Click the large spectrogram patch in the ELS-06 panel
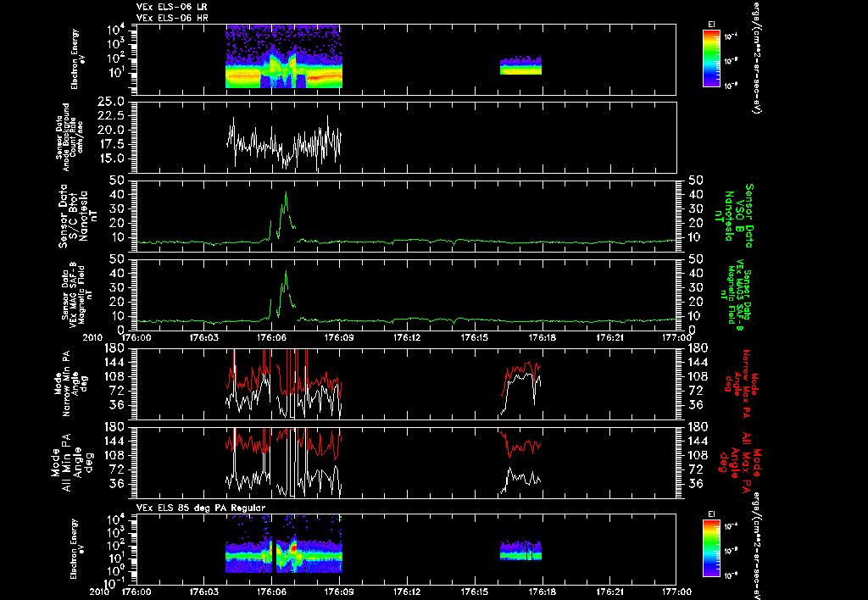 284,56
